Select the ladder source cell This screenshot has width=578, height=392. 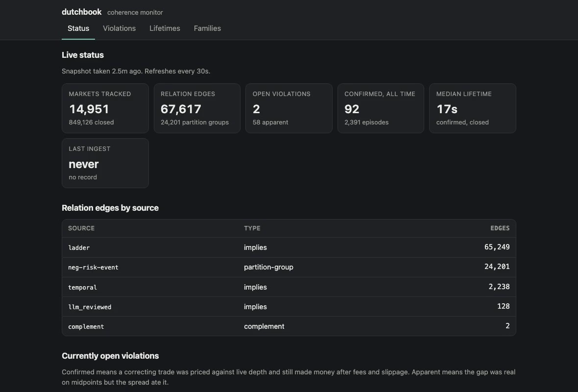point(79,248)
